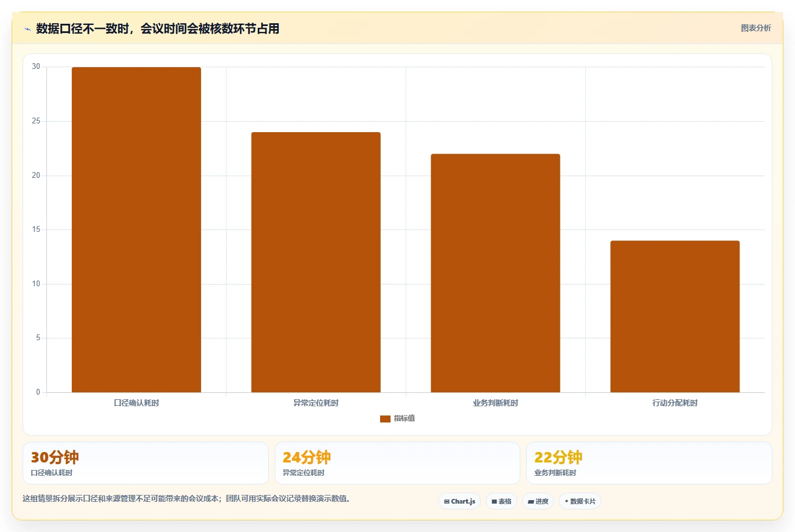Click the 行动分配耗时 bar in the chart

(675, 316)
